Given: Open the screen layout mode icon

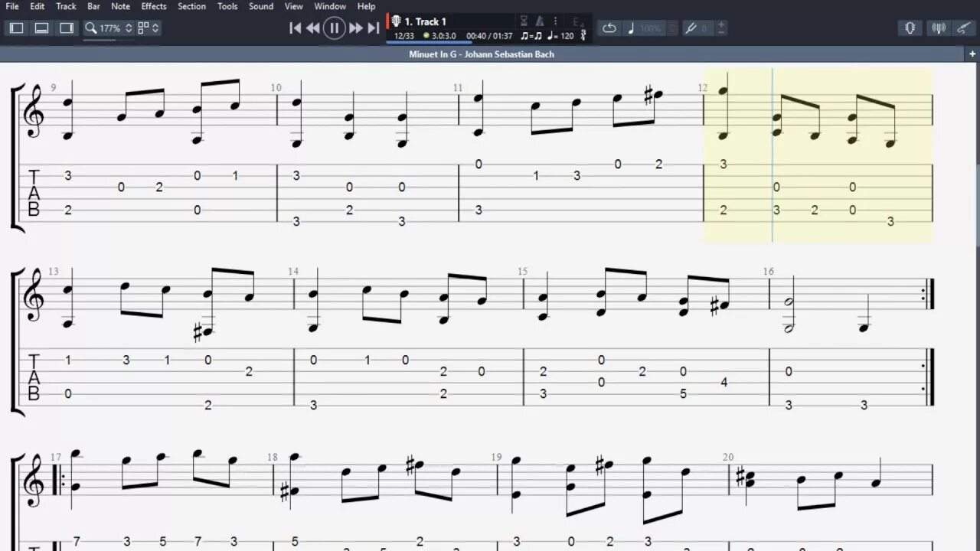Looking at the screenshot, I should 143,28.
